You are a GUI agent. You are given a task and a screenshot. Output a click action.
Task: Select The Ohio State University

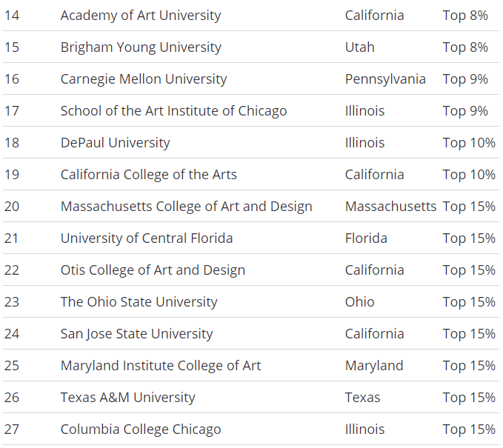click(139, 302)
